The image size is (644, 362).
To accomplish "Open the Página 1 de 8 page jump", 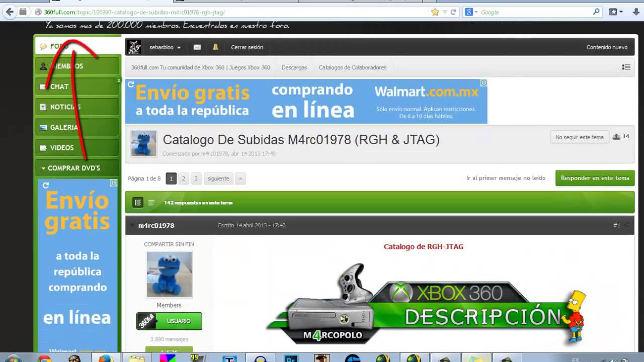I will (144, 178).
